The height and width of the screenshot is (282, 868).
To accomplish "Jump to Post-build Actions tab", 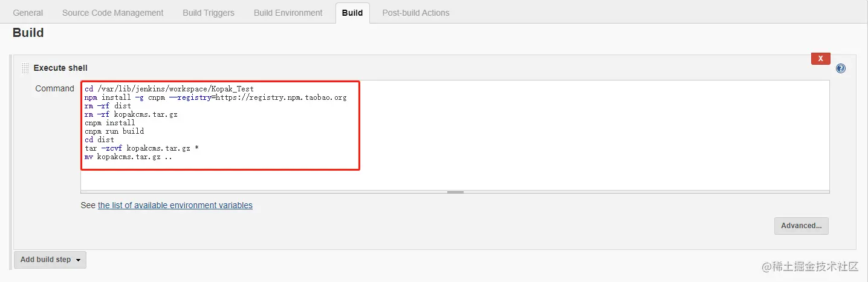I will (416, 13).
